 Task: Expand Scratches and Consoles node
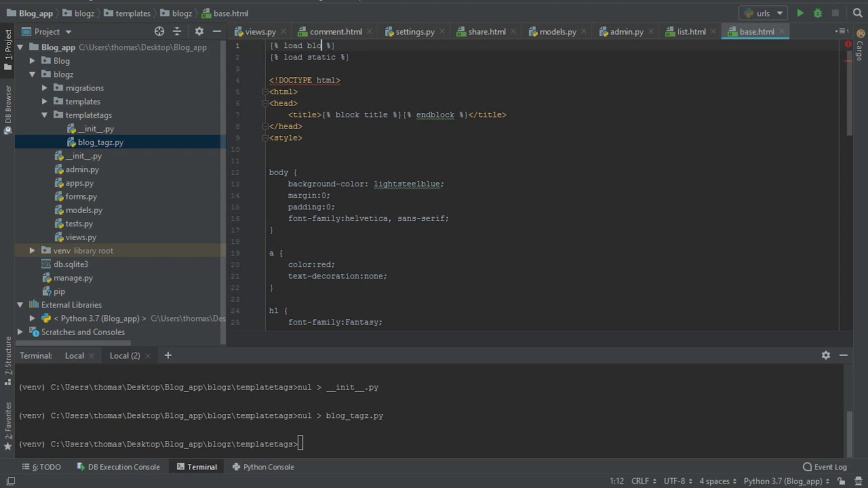pos(20,332)
